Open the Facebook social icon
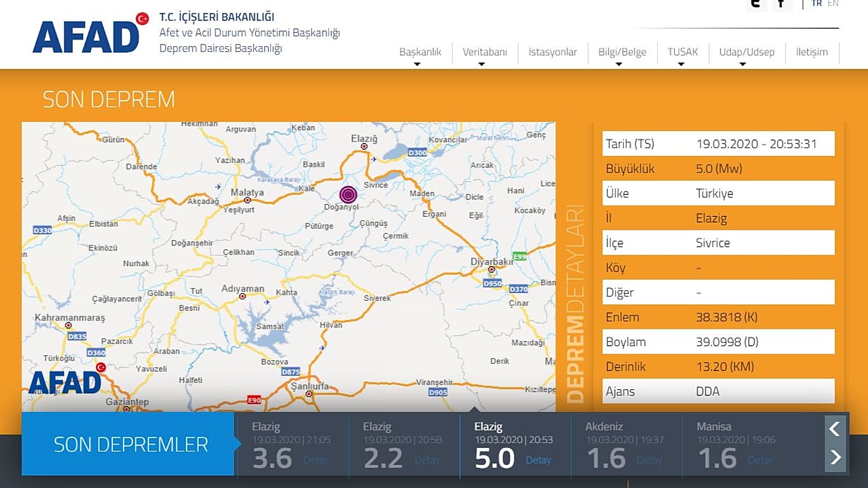The image size is (868, 488). coord(782,5)
